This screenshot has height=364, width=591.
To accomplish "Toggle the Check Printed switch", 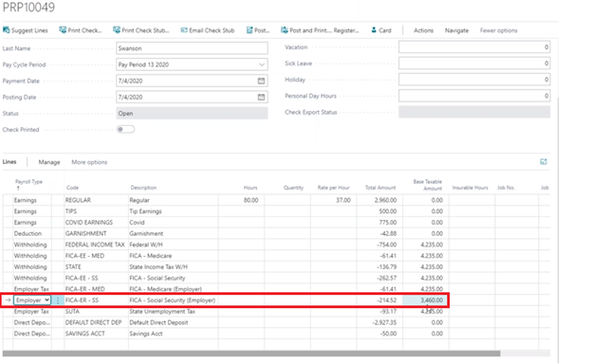I will [x=125, y=130].
